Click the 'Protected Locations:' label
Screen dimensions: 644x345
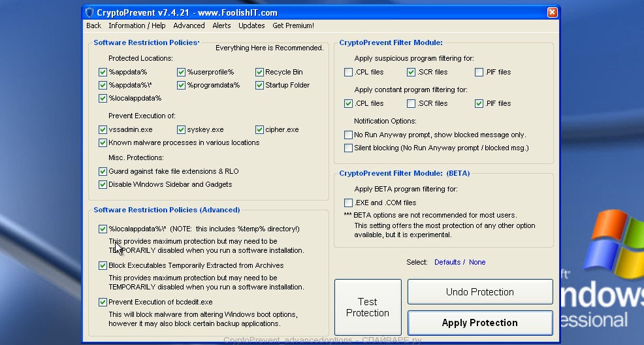[x=140, y=58]
